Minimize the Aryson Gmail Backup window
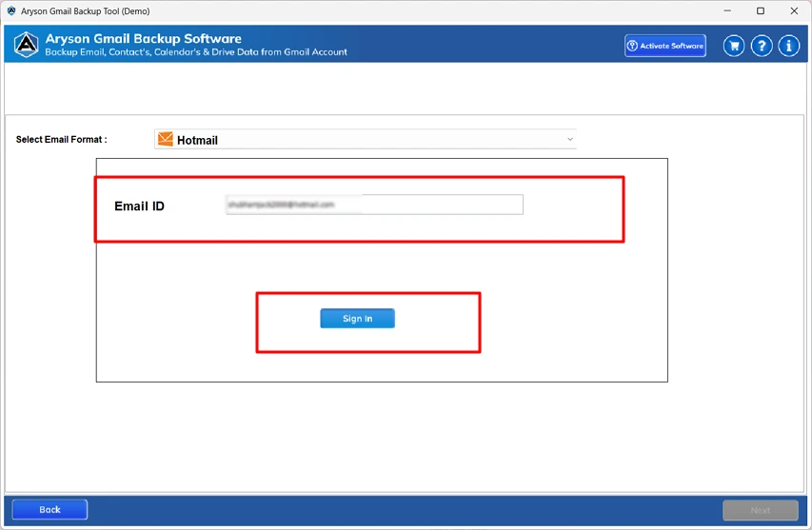This screenshot has height=530, width=812. tap(727, 10)
